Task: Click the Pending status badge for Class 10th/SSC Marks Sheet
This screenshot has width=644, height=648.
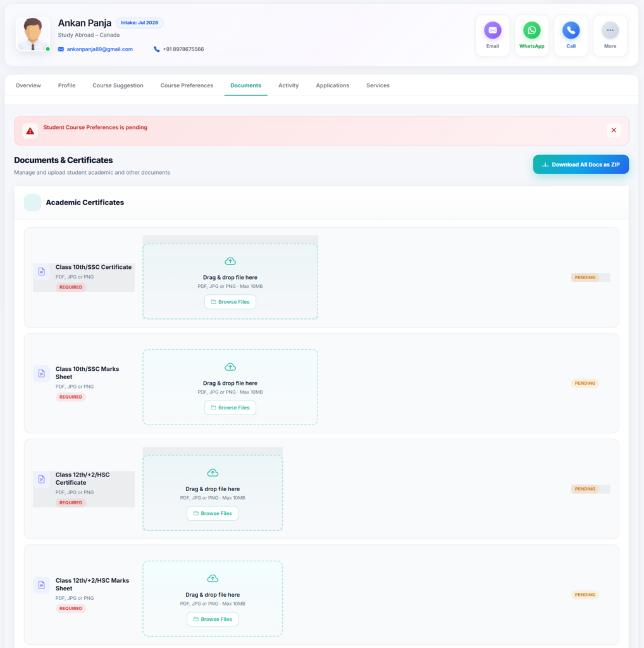Action: coord(585,383)
